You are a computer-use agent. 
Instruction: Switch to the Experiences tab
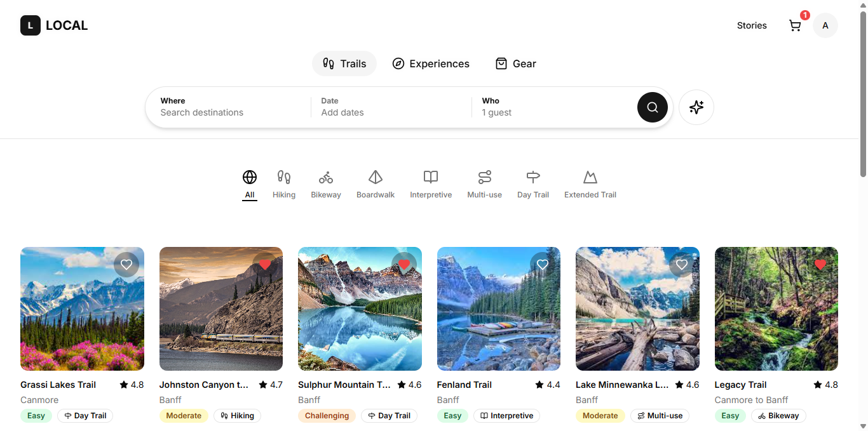(x=431, y=63)
